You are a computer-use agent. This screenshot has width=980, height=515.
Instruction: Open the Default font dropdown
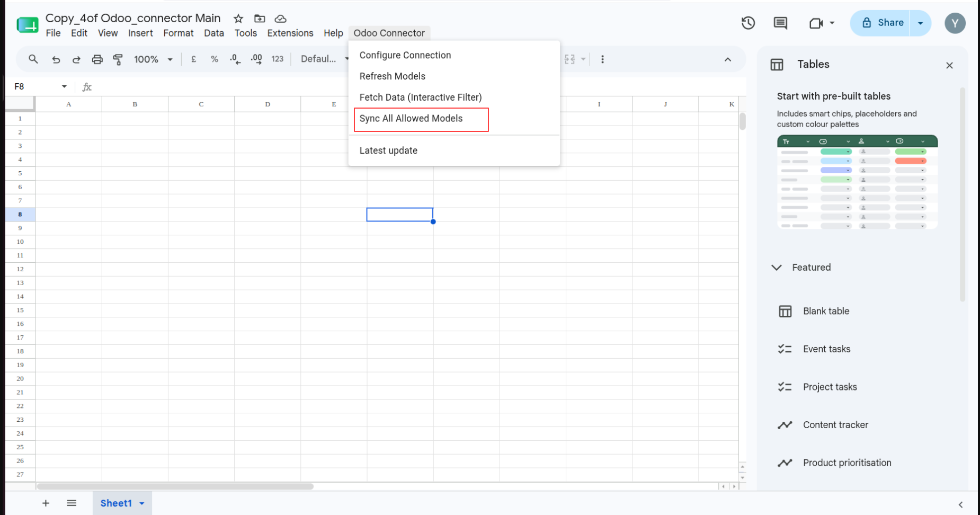click(324, 59)
